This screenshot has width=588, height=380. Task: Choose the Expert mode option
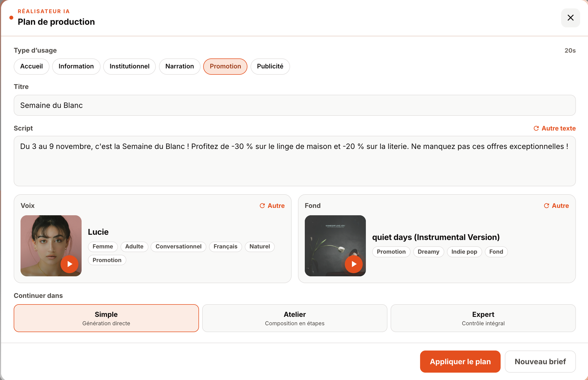coord(483,318)
